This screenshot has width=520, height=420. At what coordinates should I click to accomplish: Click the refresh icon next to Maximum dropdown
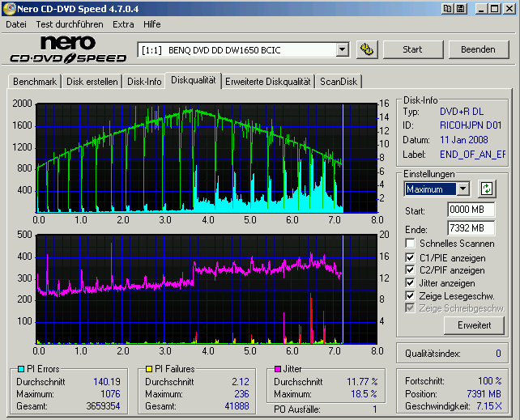[x=486, y=189]
